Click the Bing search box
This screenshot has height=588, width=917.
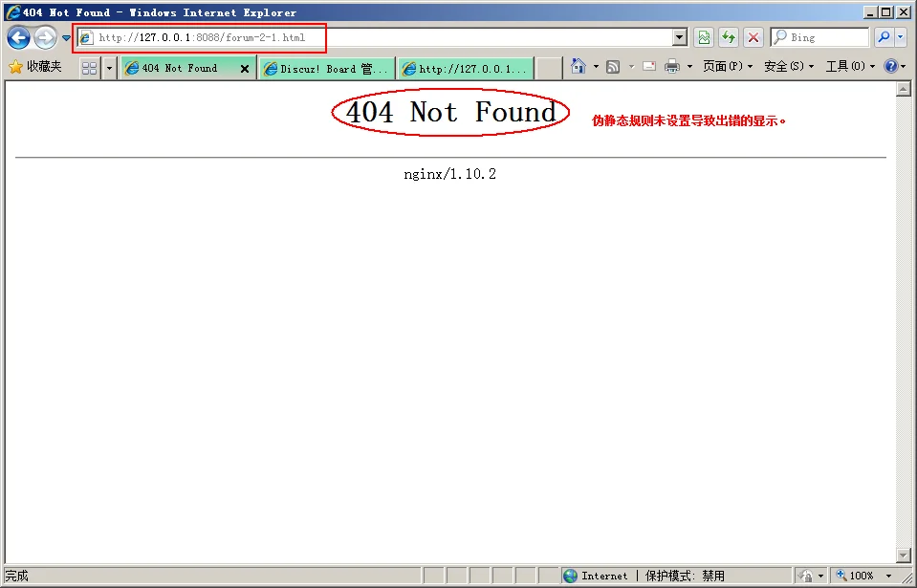[819, 37]
